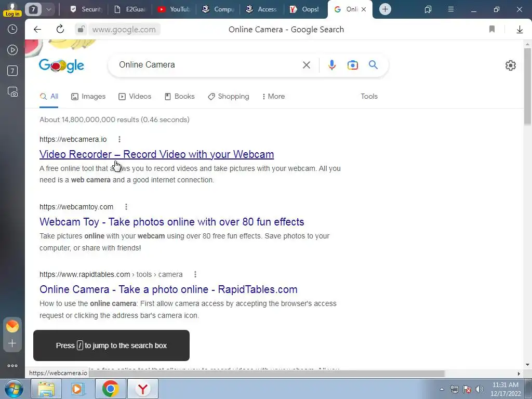Click the blue magnifier search button
The image size is (532, 399).
pyautogui.click(x=373, y=65)
